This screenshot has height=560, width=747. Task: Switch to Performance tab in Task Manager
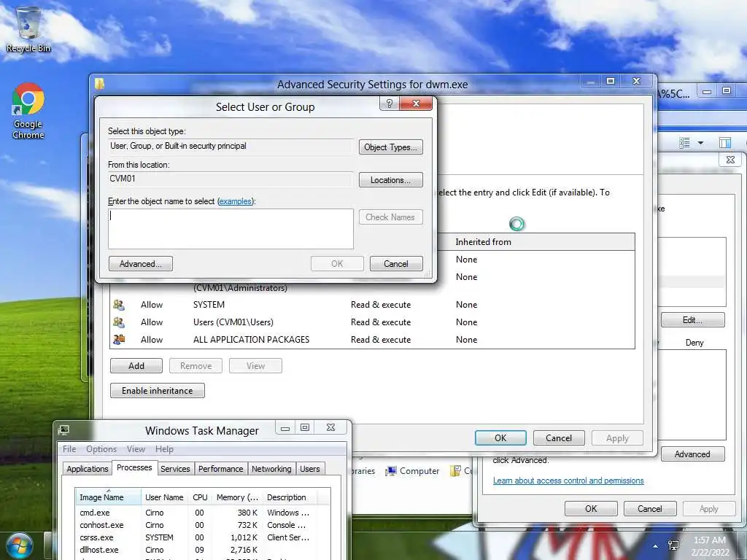[220, 469]
